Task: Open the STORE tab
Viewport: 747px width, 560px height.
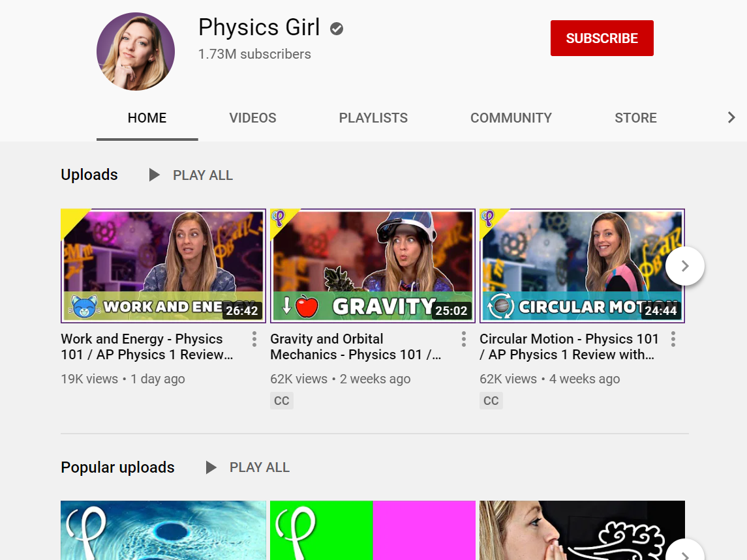Action: (635, 117)
